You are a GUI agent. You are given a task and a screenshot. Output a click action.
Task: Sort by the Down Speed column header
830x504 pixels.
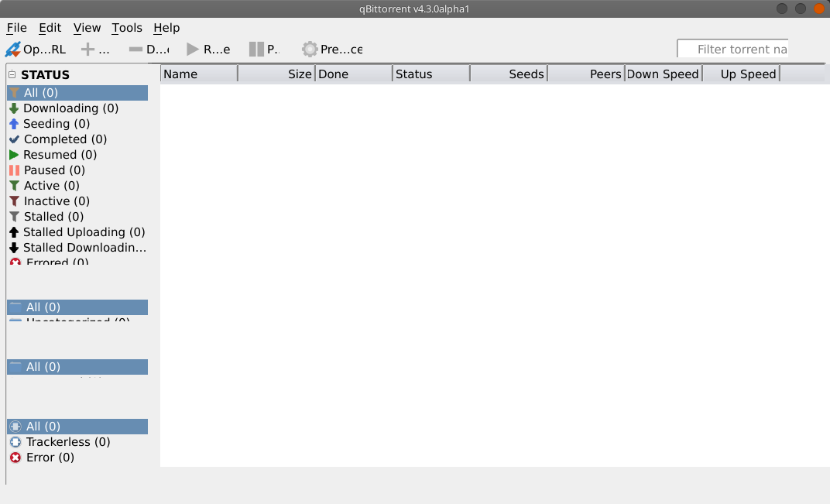click(664, 74)
